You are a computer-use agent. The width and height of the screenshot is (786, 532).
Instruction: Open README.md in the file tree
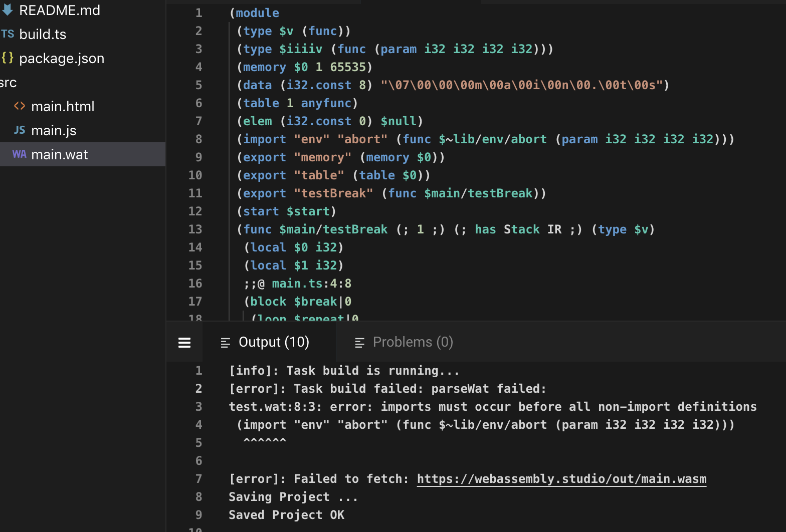(59, 10)
